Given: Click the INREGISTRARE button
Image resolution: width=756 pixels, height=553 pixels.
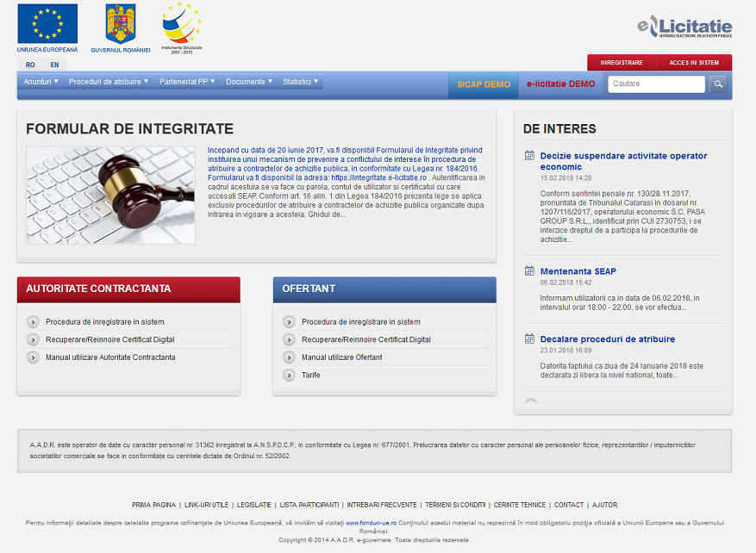Looking at the screenshot, I should tap(622, 63).
